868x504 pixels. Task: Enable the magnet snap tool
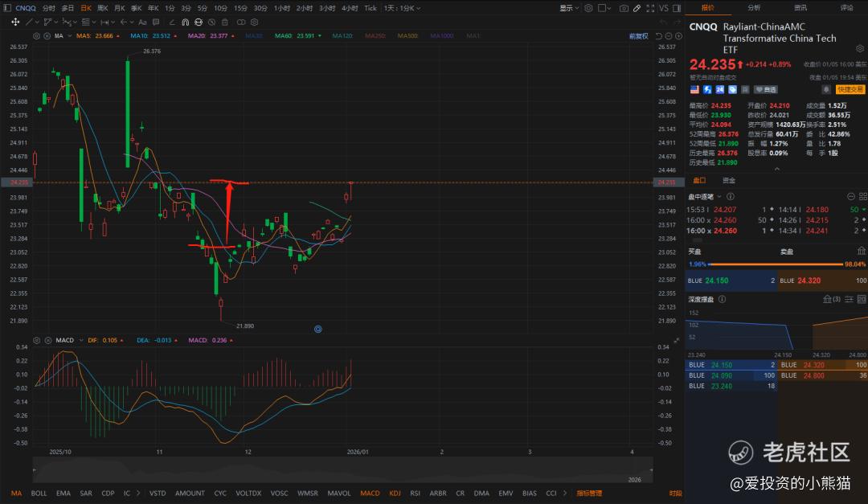tap(185, 23)
